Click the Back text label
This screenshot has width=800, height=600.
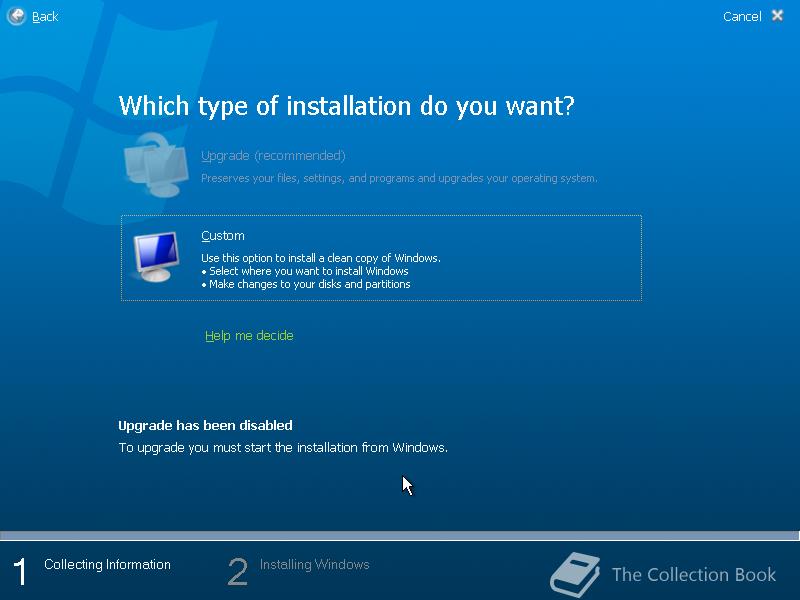[45, 17]
